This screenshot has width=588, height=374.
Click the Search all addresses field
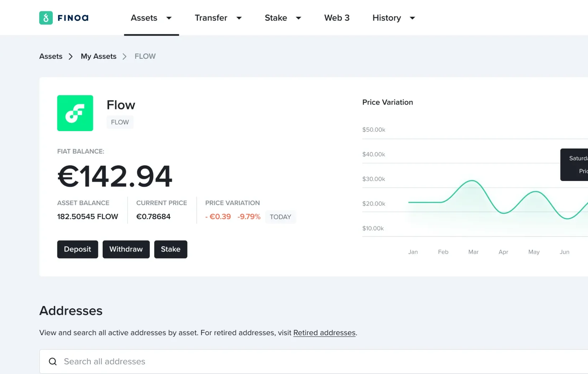314,362
